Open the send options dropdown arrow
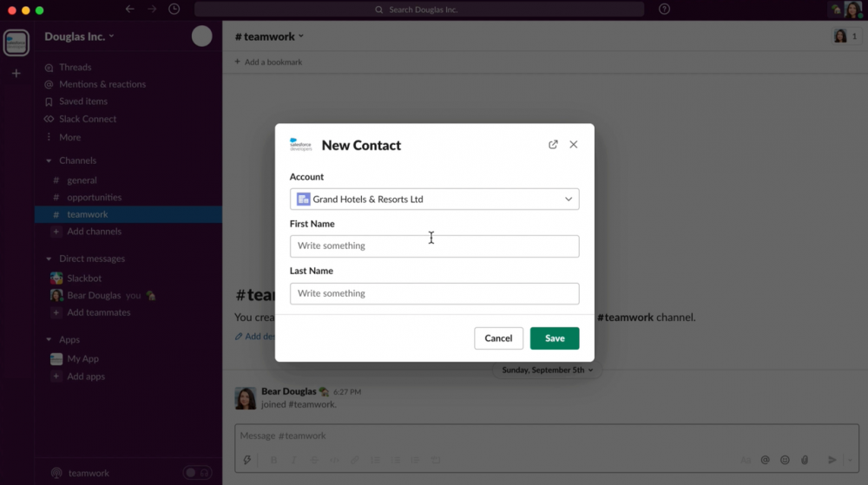 (850, 460)
